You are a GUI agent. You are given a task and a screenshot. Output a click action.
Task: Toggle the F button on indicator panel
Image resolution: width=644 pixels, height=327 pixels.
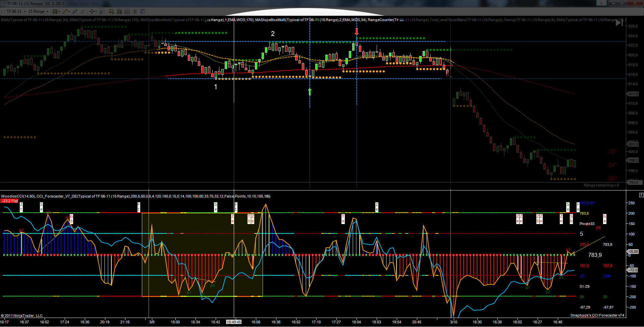click(641, 195)
